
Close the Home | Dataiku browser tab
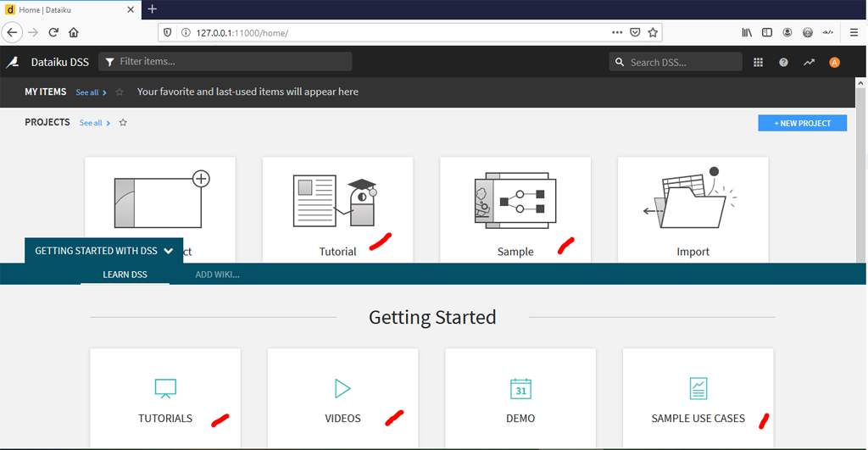click(131, 9)
